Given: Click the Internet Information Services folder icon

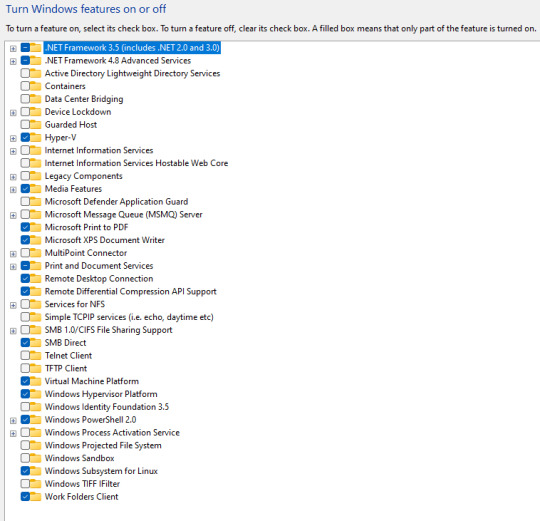Looking at the screenshot, I should click(x=35, y=150).
